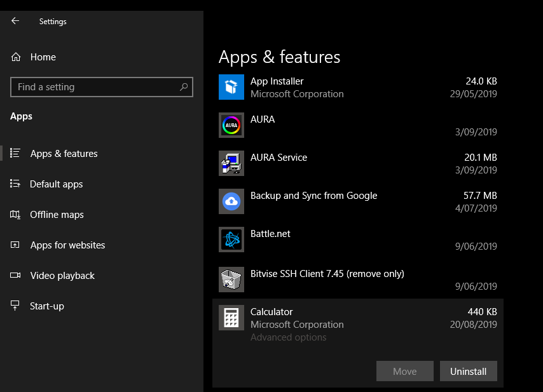
Task: Click the 440 KB size value
Action: tap(483, 312)
